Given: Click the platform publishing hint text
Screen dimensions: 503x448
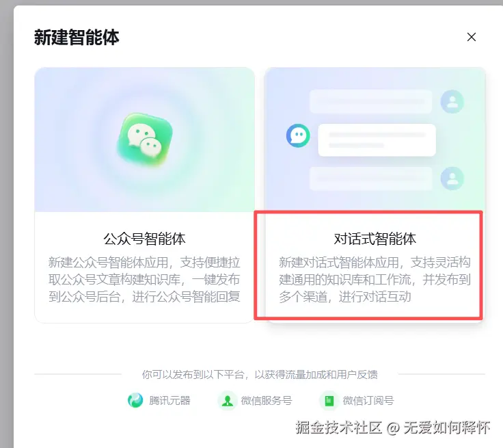Looking at the screenshot, I should click(x=260, y=374).
